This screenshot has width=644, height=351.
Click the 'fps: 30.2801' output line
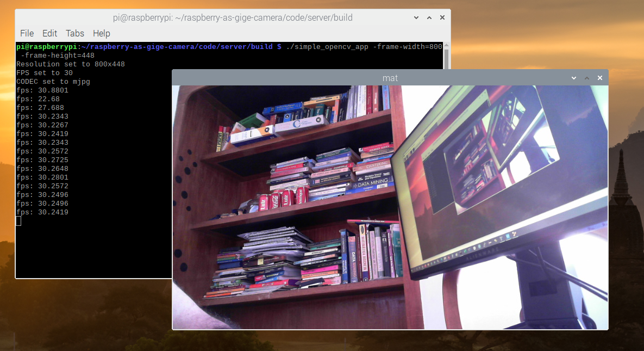coord(42,177)
